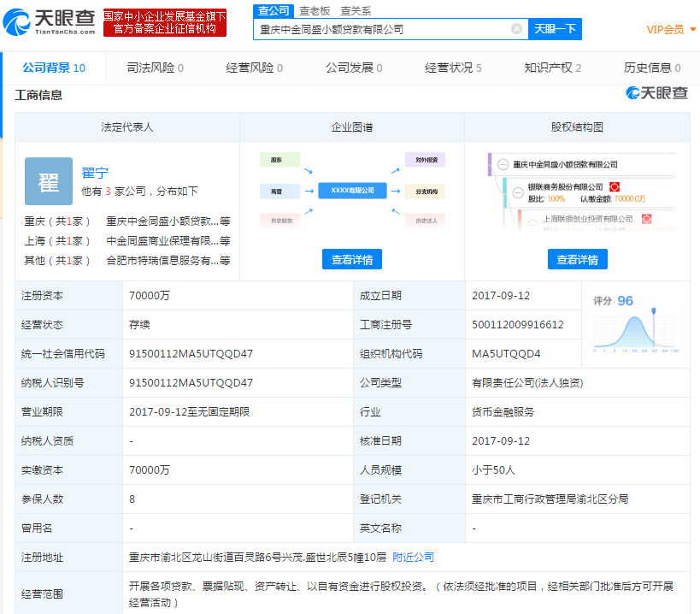Select the 股权结构图 column header
Viewport: 700px width, 614px height.
point(577,127)
